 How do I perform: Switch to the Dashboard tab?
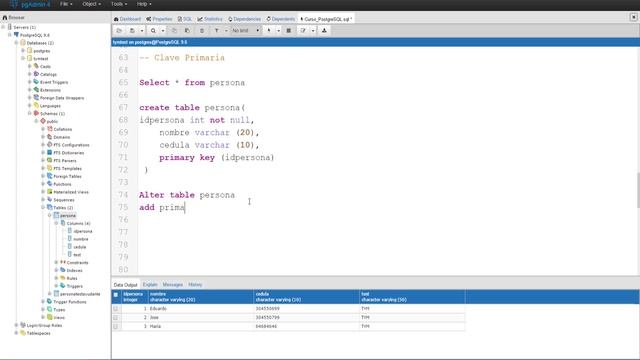[x=127, y=19]
